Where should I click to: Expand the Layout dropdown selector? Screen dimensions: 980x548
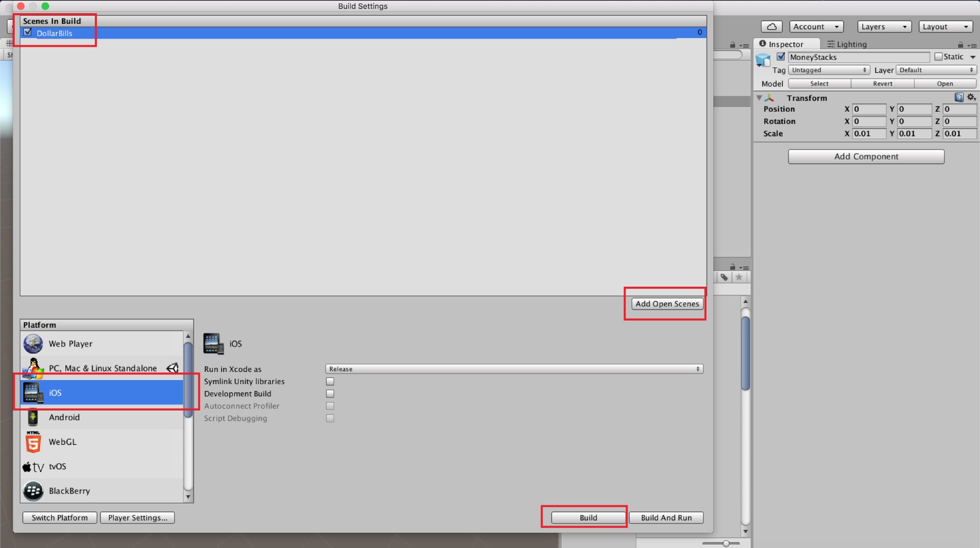[946, 26]
